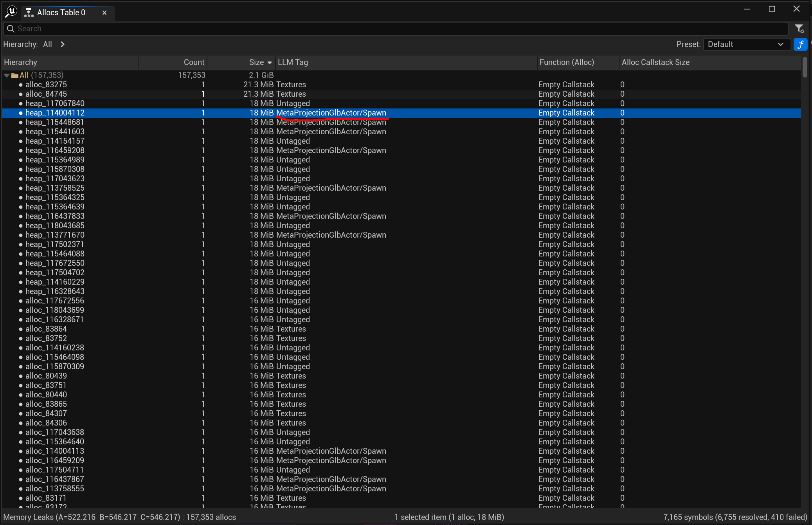The width and height of the screenshot is (812, 525).
Task: Click the Alloc Callstack Size header
Action: coord(655,62)
